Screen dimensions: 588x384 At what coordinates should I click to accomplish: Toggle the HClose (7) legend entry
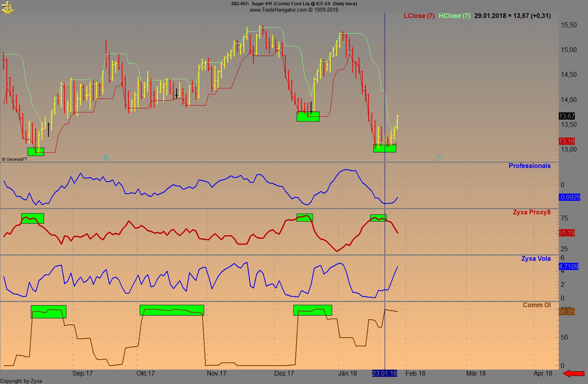pos(454,16)
